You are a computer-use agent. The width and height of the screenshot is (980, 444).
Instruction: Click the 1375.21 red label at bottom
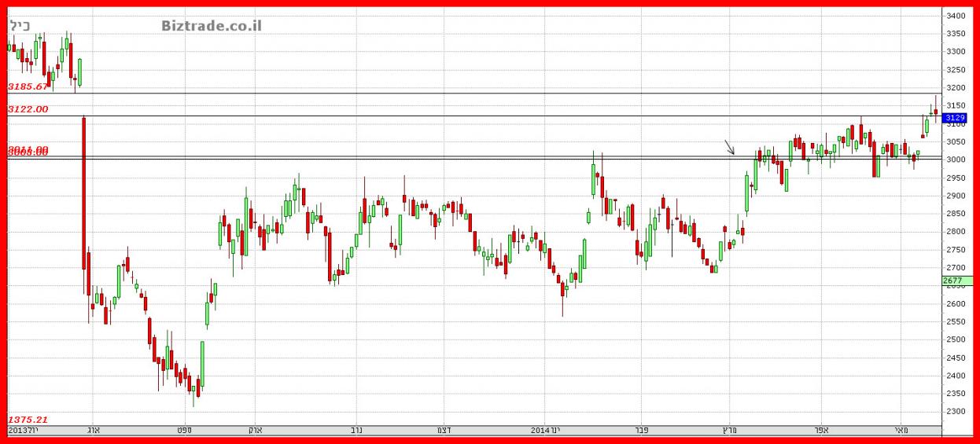point(28,420)
